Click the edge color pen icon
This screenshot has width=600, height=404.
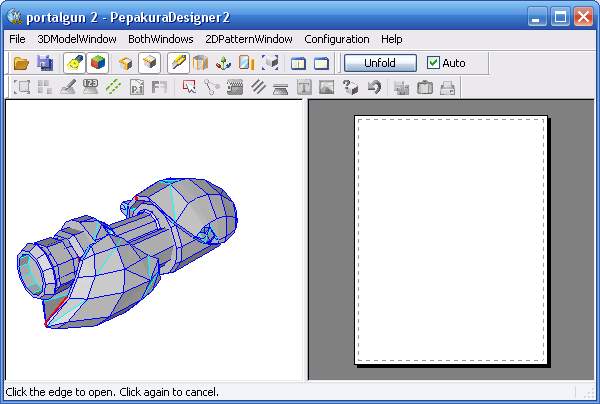point(68,87)
